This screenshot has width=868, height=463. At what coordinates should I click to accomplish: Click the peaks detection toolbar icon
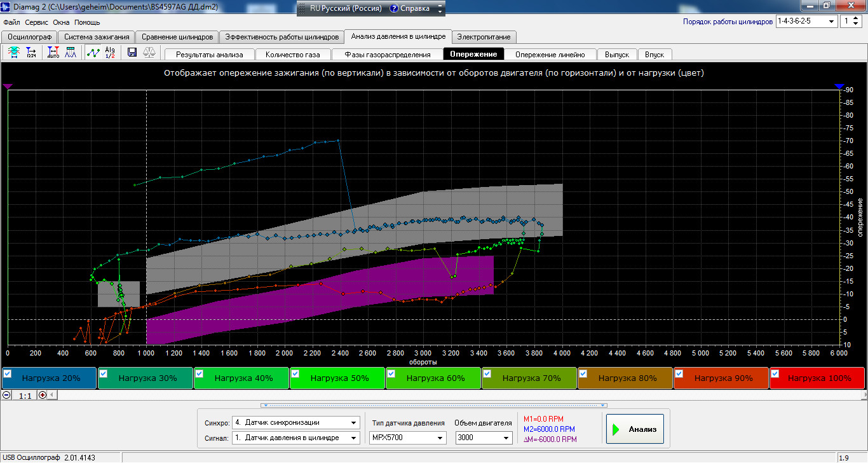[71, 53]
